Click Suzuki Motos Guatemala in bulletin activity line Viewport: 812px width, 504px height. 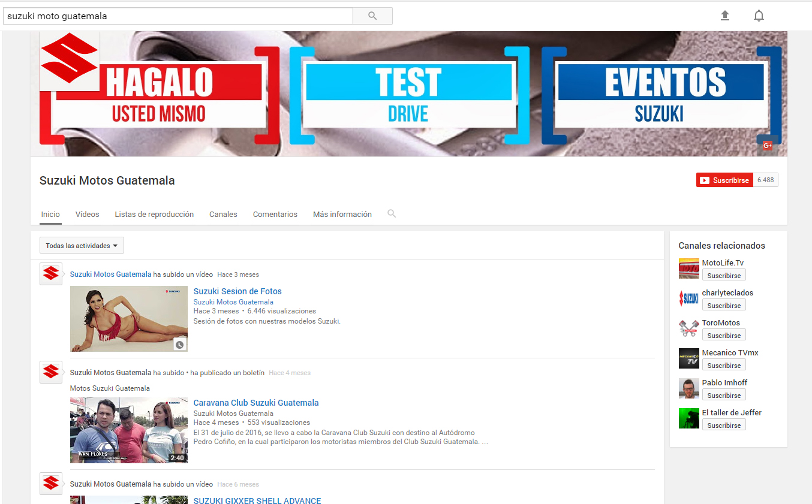click(x=110, y=373)
